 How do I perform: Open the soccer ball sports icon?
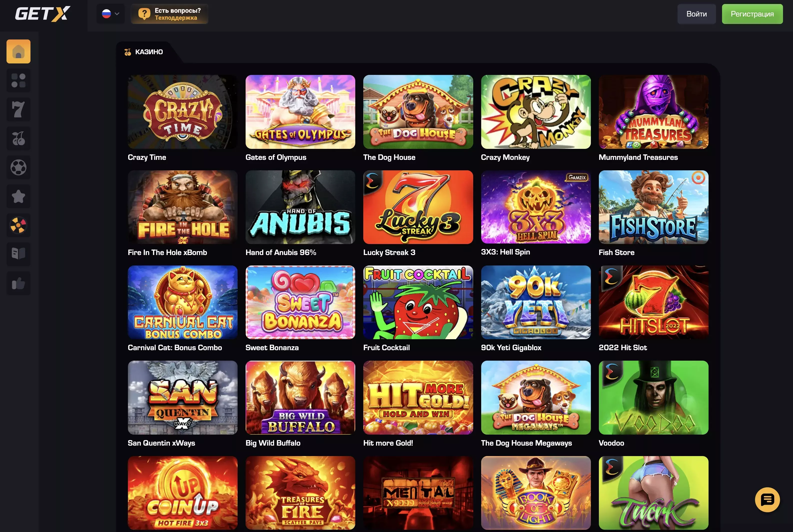(18, 167)
